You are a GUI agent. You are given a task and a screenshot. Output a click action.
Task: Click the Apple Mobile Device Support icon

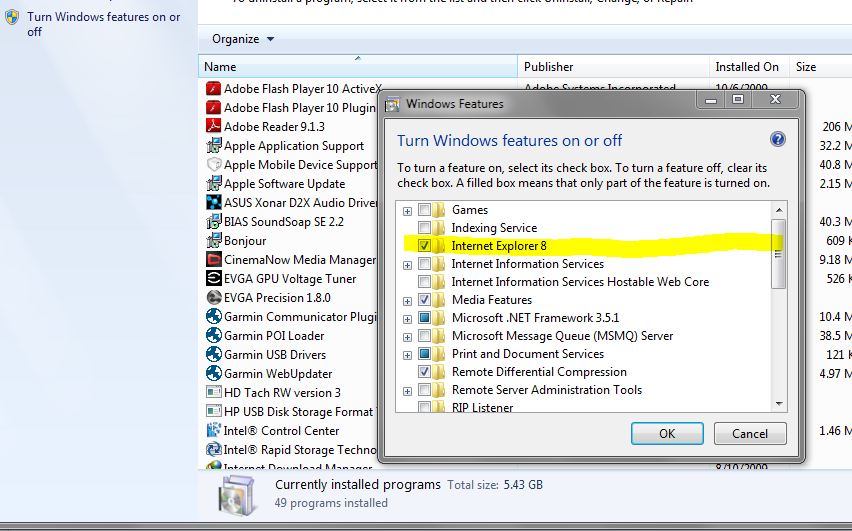pyautogui.click(x=214, y=164)
